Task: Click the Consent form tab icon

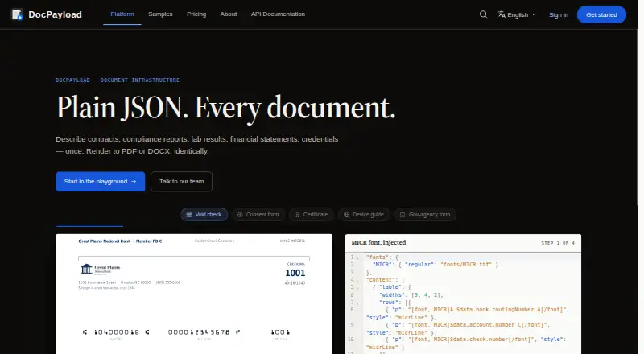Action: 240,214
